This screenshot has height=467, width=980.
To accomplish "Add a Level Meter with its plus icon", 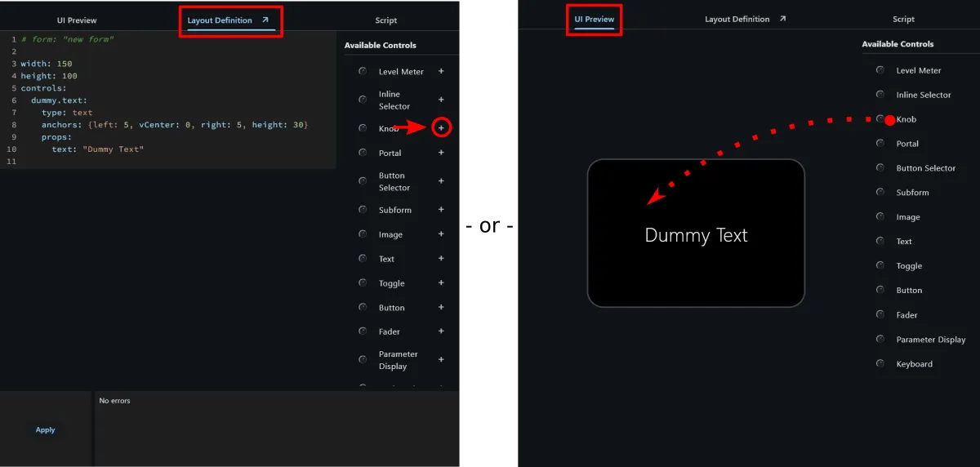I will [x=441, y=71].
